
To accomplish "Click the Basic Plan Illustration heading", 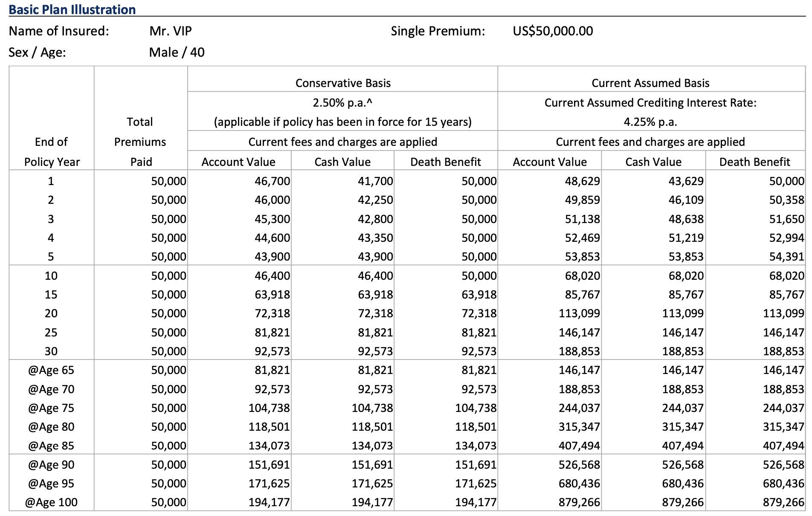I will point(72,9).
